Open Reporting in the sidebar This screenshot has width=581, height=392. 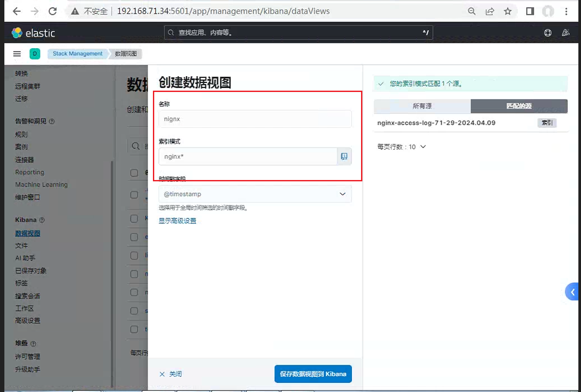point(29,172)
